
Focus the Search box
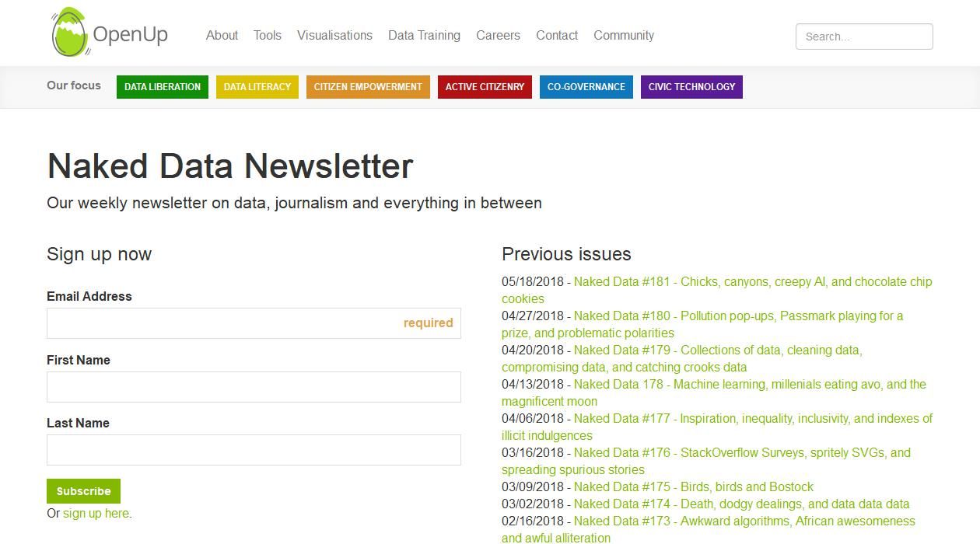[x=864, y=37]
